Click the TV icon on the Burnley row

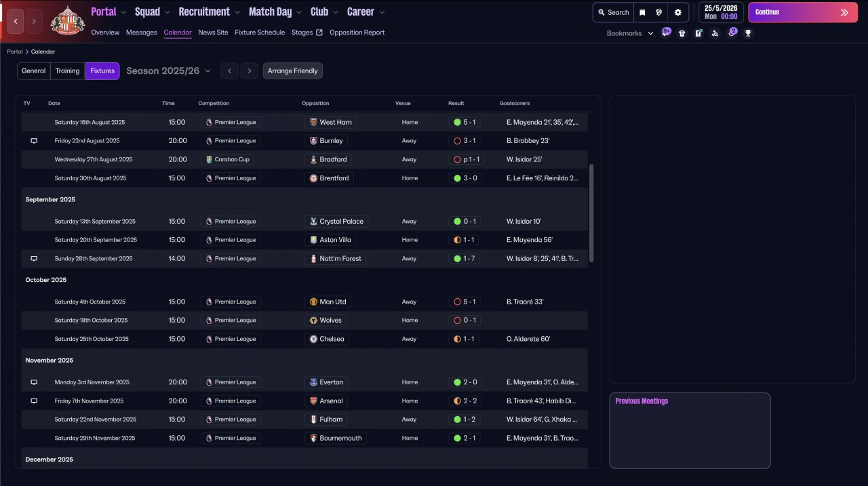point(34,141)
